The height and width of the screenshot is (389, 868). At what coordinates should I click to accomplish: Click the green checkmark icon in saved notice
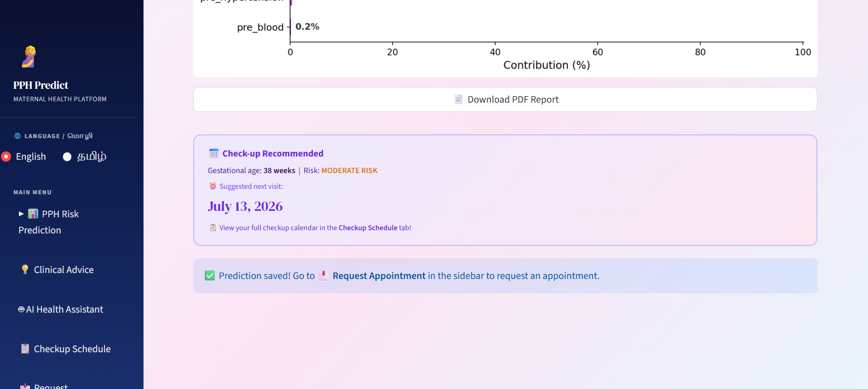coord(210,275)
